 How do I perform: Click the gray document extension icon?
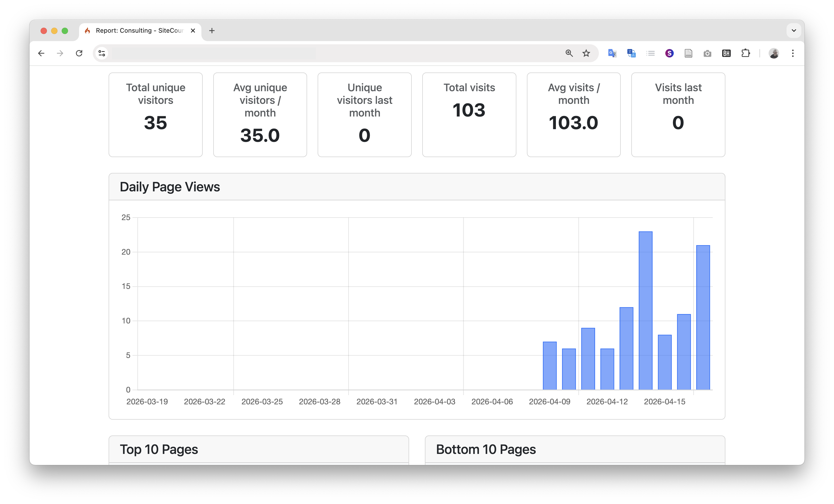pyautogui.click(x=688, y=53)
